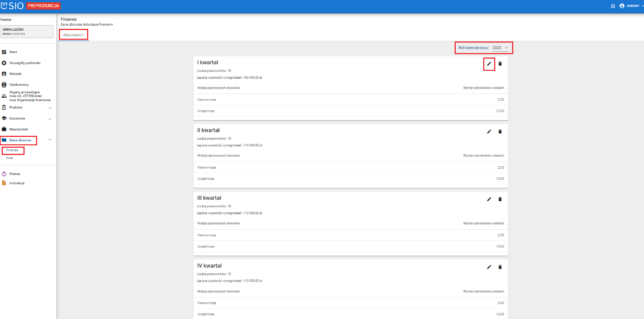Open the Instrukcje link
This screenshot has width=644, height=319.
coord(17,183)
